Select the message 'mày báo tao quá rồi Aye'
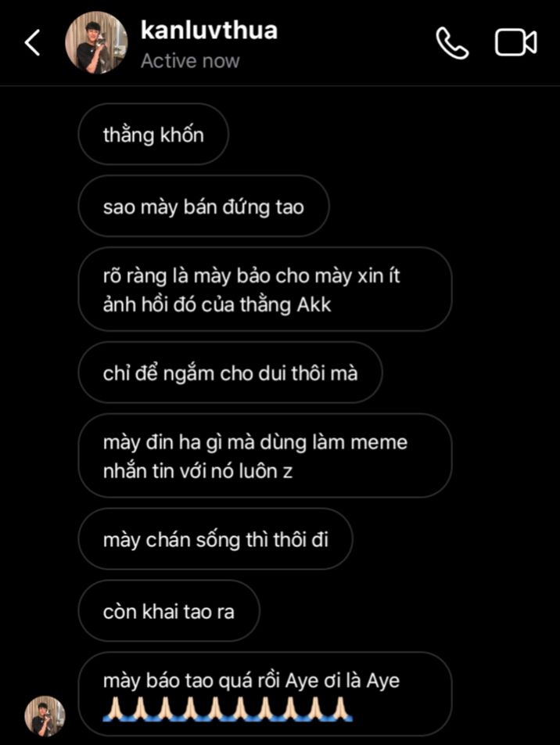 coord(265,694)
